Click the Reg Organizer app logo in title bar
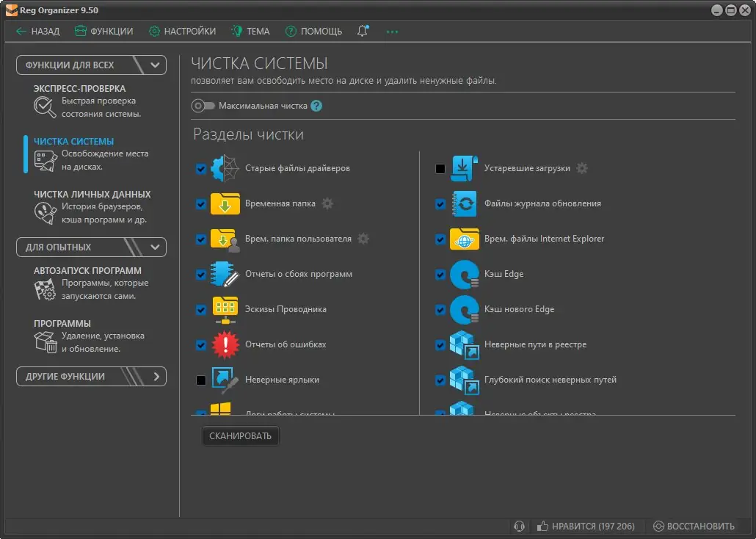This screenshot has width=756, height=539. (12, 10)
